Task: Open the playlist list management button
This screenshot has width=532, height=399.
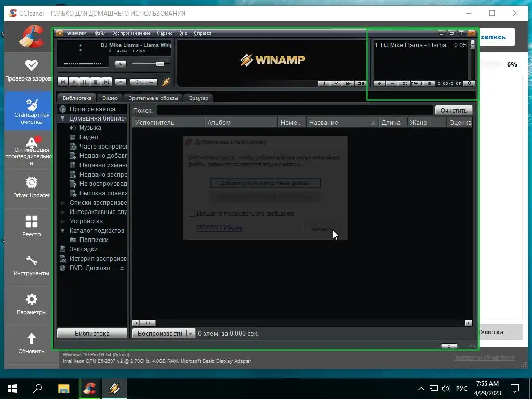Action: click(x=430, y=83)
